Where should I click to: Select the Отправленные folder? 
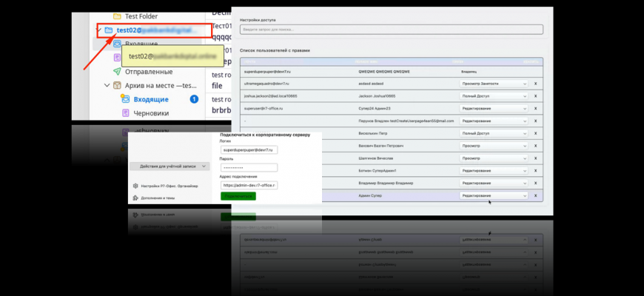point(149,72)
